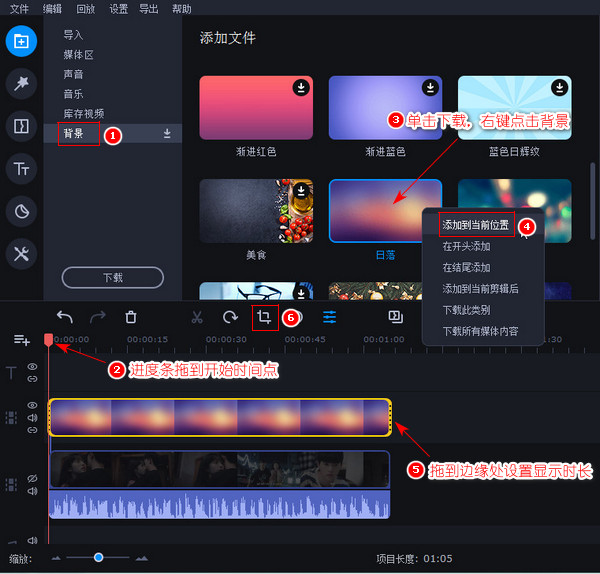Open the Titles text tab

(x=21, y=169)
